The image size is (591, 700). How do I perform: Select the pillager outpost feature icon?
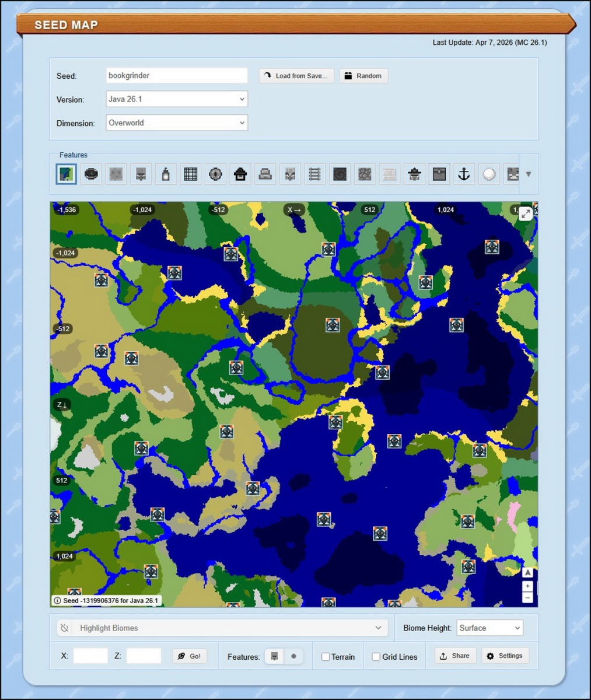click(414, 174)
